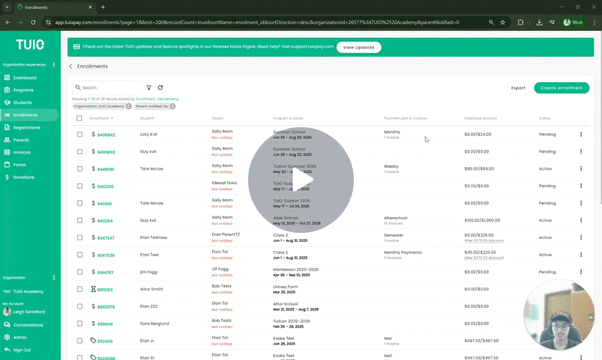Expand Organization section options in sidebar
This screenshot has width=602, height=360.
click(x=54, y=277)
